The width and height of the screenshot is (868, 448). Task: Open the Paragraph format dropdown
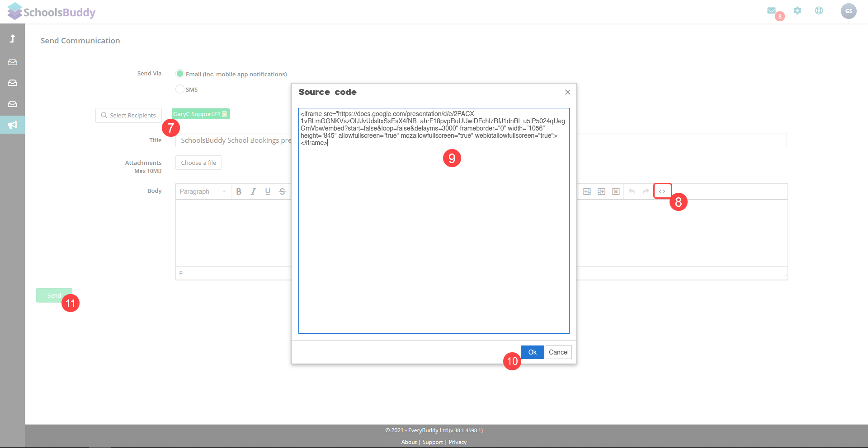click(x=203, y=191)
